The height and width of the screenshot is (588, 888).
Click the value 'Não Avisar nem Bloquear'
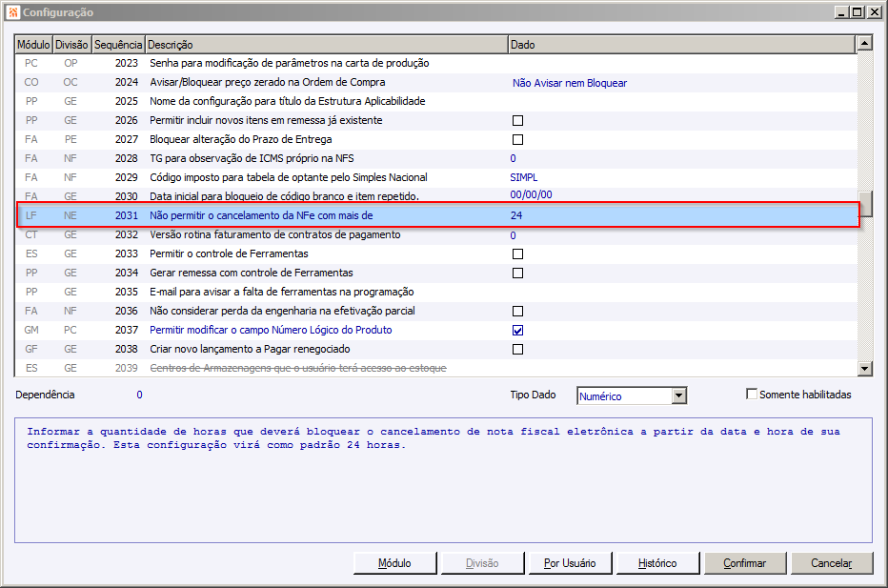pyautogui.click(x=570, y=83)
